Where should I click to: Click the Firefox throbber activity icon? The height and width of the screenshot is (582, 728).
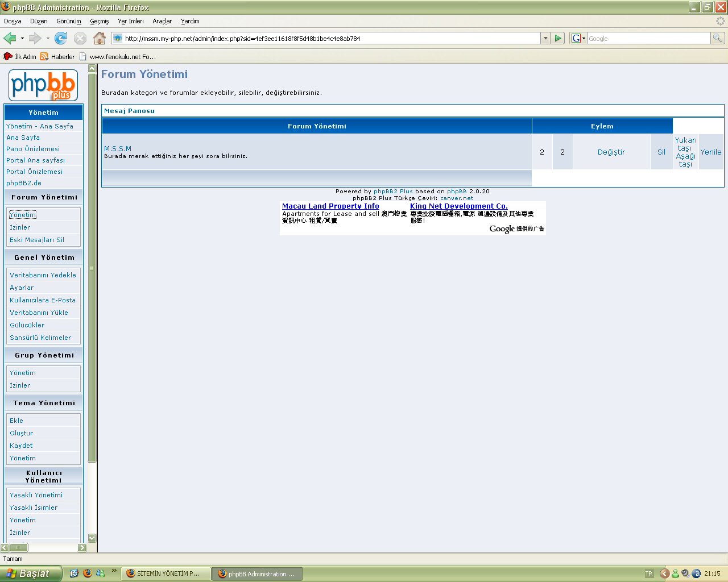coord(720,21)
